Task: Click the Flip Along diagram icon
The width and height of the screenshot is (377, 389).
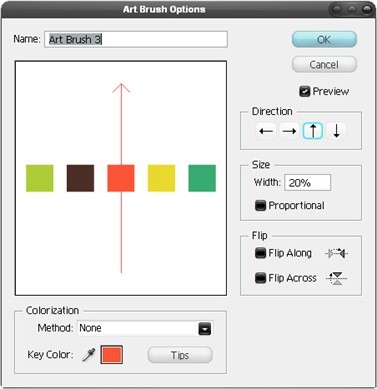Action: click(x=337, y=254)
